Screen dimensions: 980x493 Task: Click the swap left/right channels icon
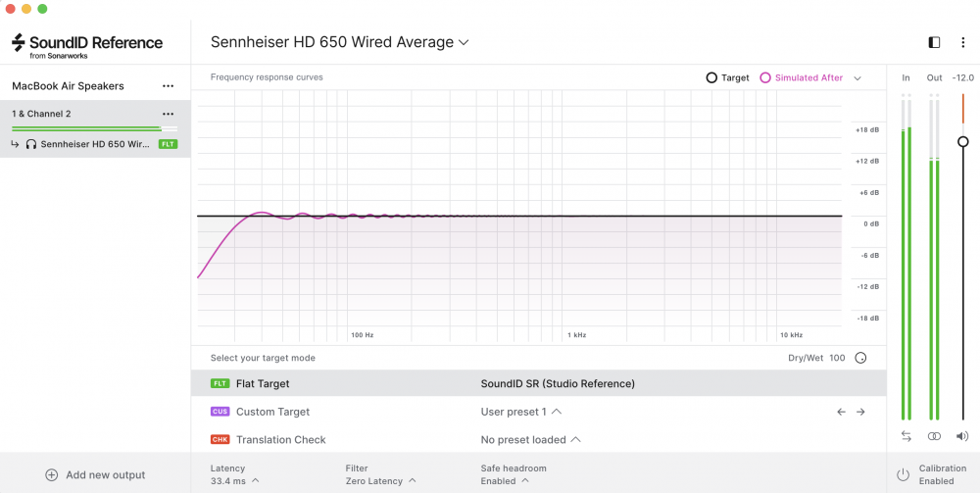click(906, 436)
